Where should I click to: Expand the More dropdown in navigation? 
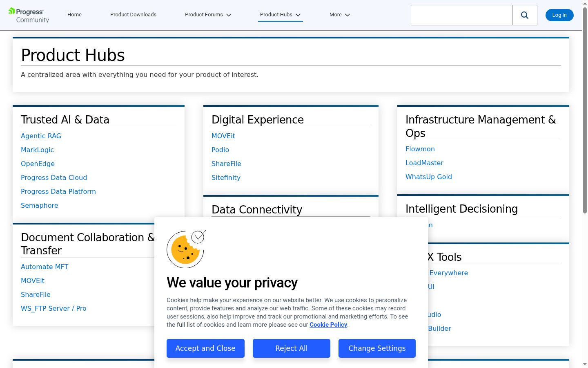pyautogui.click(x=340, y=15)
